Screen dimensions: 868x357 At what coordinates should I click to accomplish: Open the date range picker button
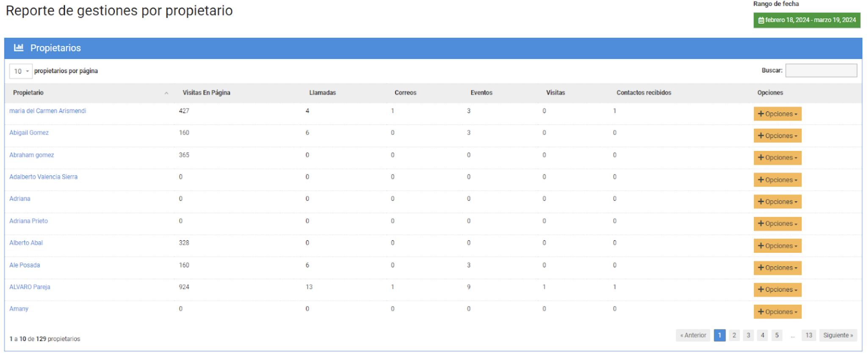pos(807,20)
